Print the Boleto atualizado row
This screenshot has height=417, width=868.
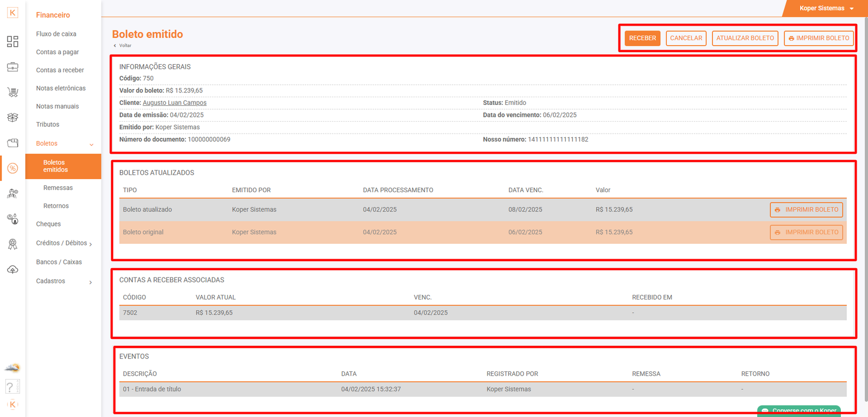(806, 210)
